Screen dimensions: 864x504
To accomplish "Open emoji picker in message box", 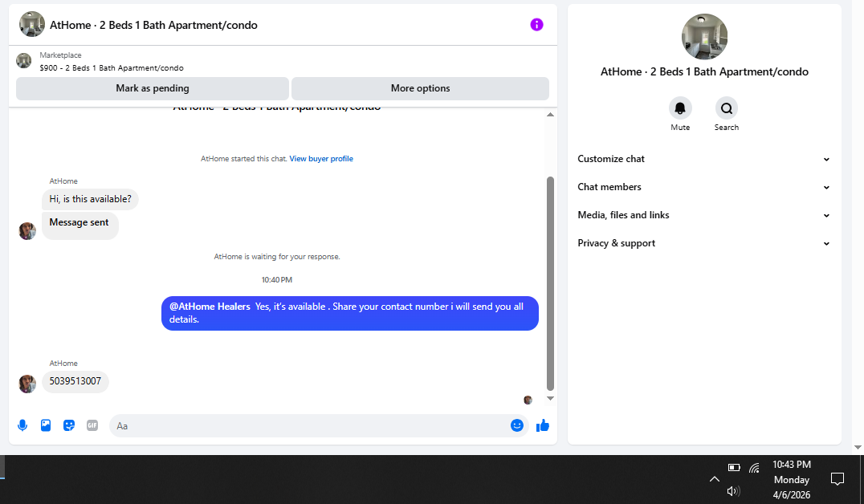I will click(517, 425).
